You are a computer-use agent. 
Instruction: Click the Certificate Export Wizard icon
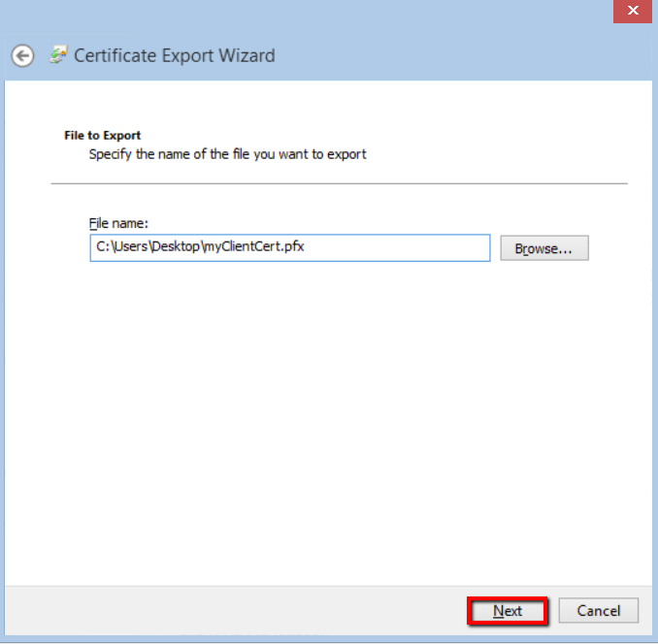[57, 55]
